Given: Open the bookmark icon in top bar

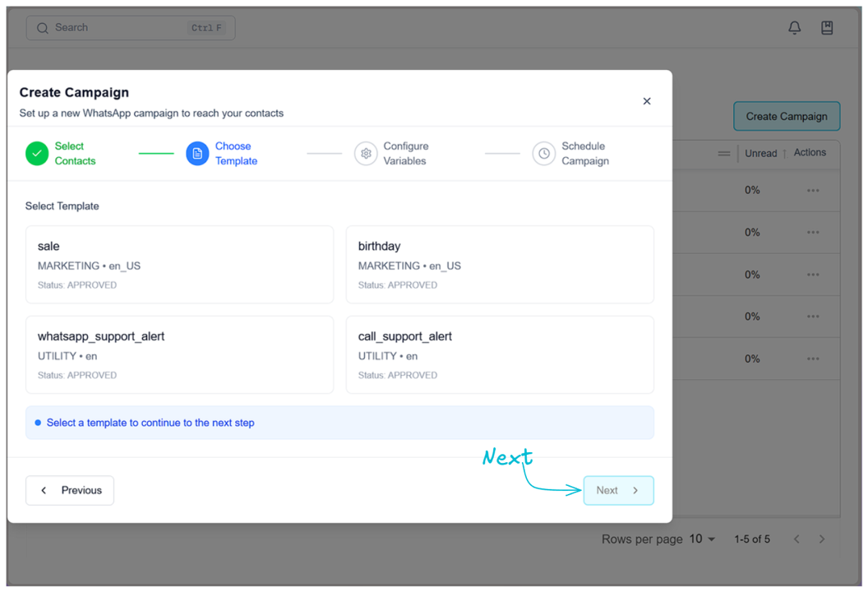Looking at the screenshot, I should [827, 28].
